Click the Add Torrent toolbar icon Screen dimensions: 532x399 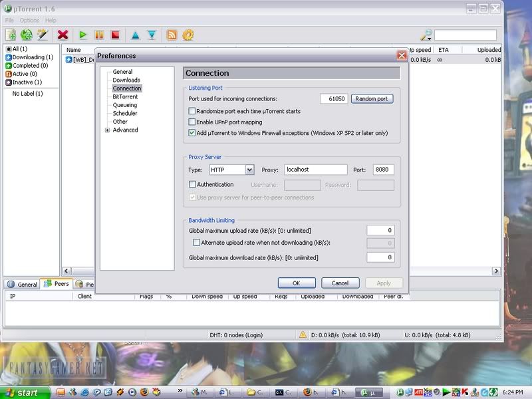11,35
